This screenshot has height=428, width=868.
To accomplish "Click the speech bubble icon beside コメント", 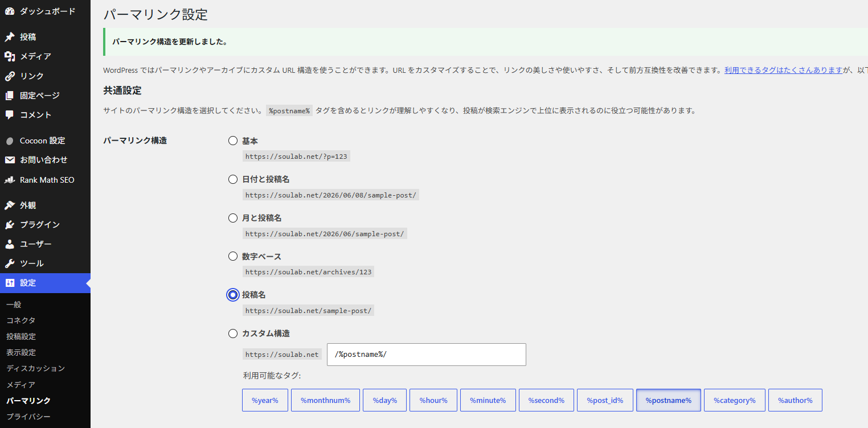I will [10, 114].
